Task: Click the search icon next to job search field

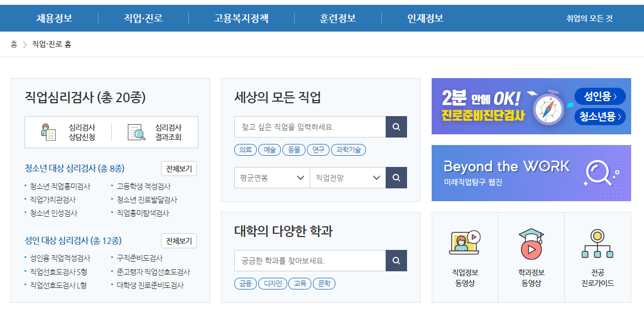Action: pyautogui.click(x=396, y=127)
